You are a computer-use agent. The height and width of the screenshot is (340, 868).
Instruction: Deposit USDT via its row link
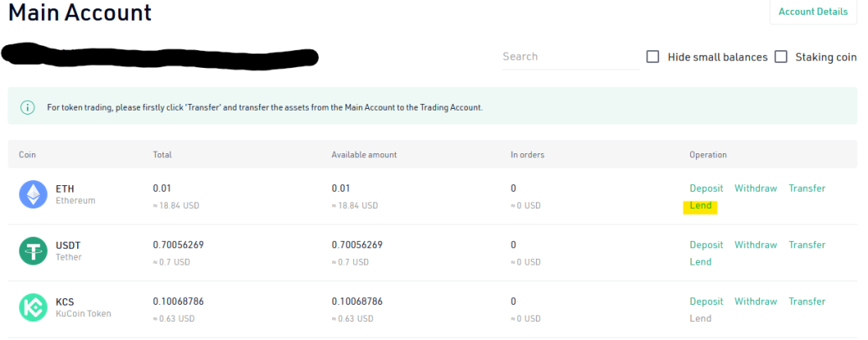(706, 245)
